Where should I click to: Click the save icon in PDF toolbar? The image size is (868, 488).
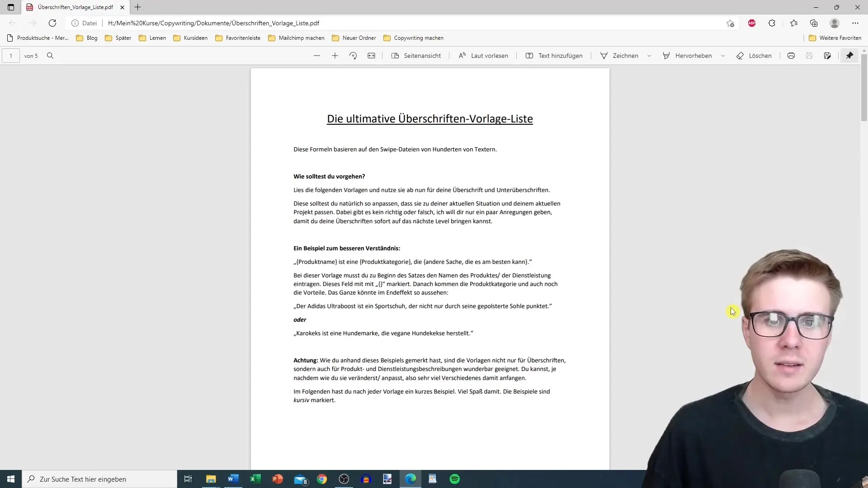click(x=809, y=56)
